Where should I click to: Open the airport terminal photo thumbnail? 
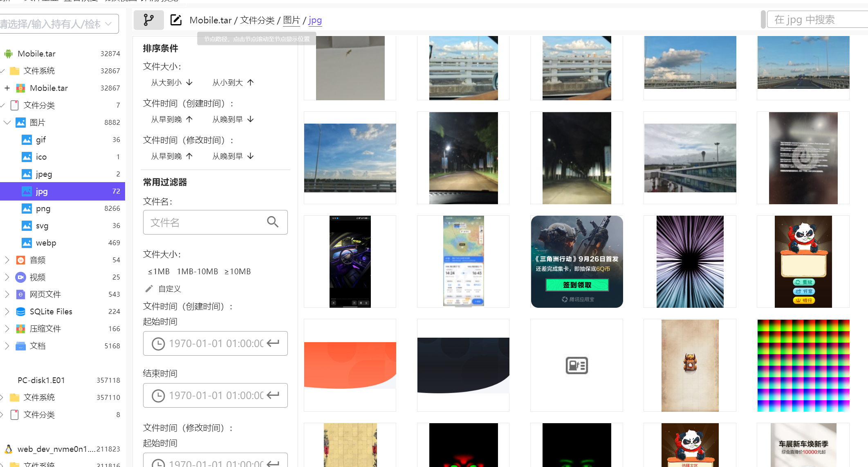[690, 158]
